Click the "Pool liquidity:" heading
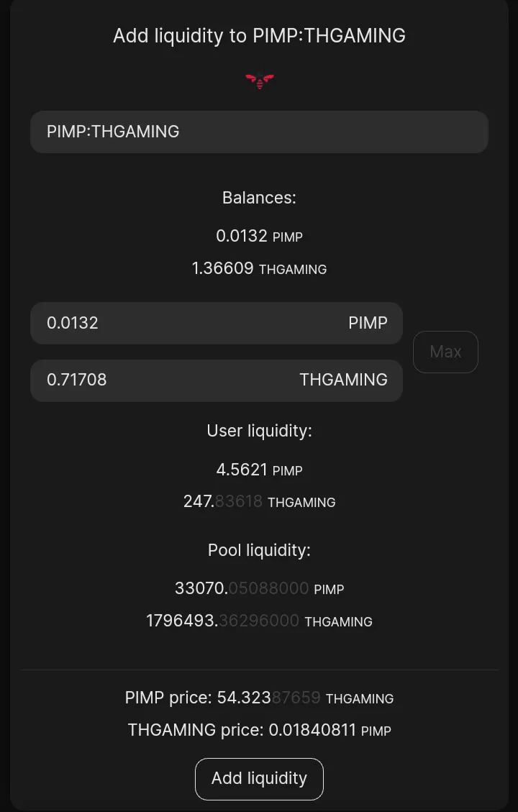Screen dimensions: 518x812 point(259,550)
